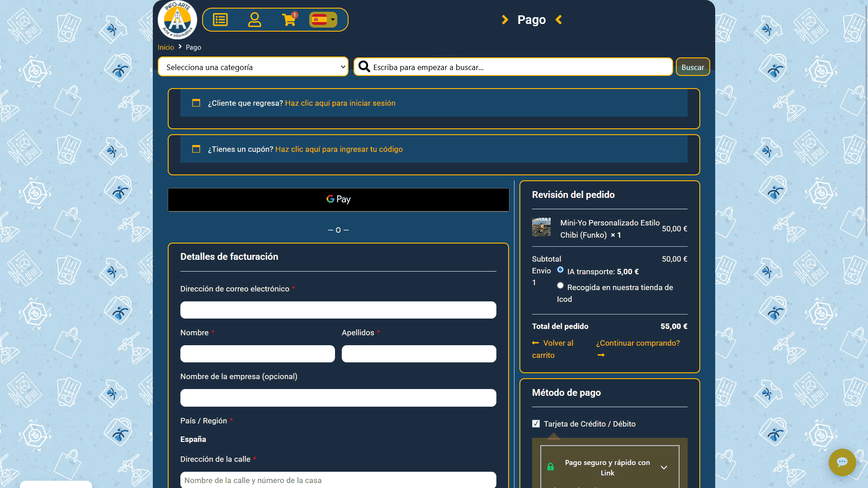
Task: Open the list menu icon in header
Action: point(220,20)
